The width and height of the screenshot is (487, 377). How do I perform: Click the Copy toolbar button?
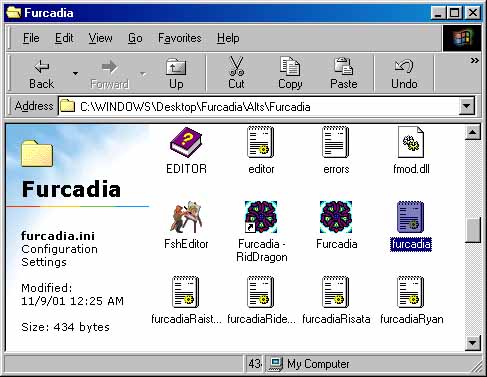point(290,73)
